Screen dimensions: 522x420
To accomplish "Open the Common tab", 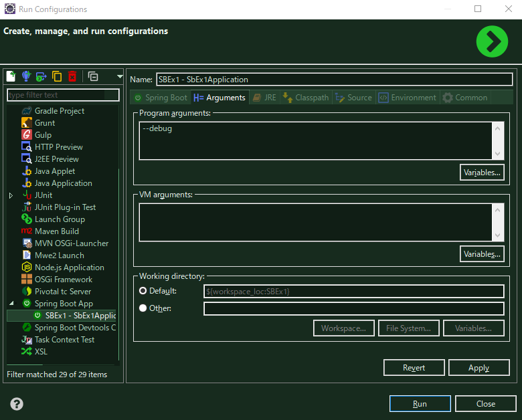I will (x=465, y=98).
